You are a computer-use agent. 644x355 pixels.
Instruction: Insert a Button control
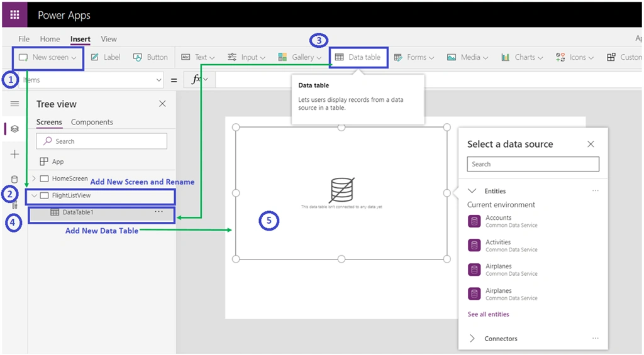(x=150, y=57)
